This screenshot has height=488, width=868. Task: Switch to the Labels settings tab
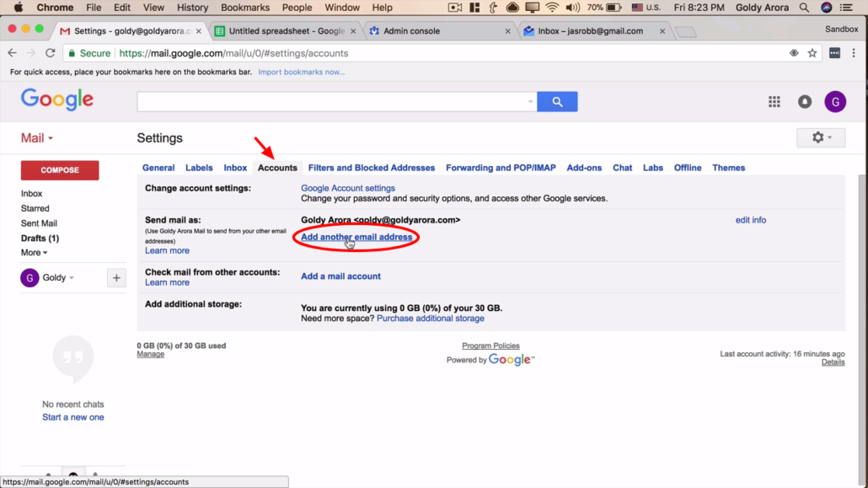pos(199,168)
